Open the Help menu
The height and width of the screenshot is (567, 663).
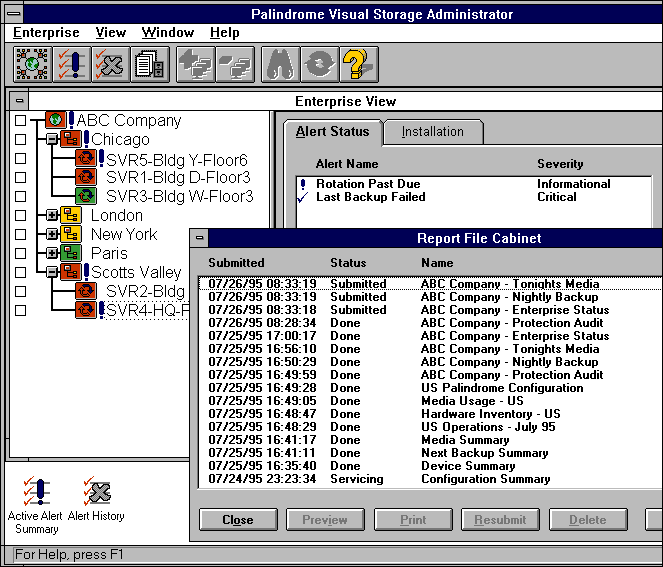pyautogui.click(x=225, y=33)
